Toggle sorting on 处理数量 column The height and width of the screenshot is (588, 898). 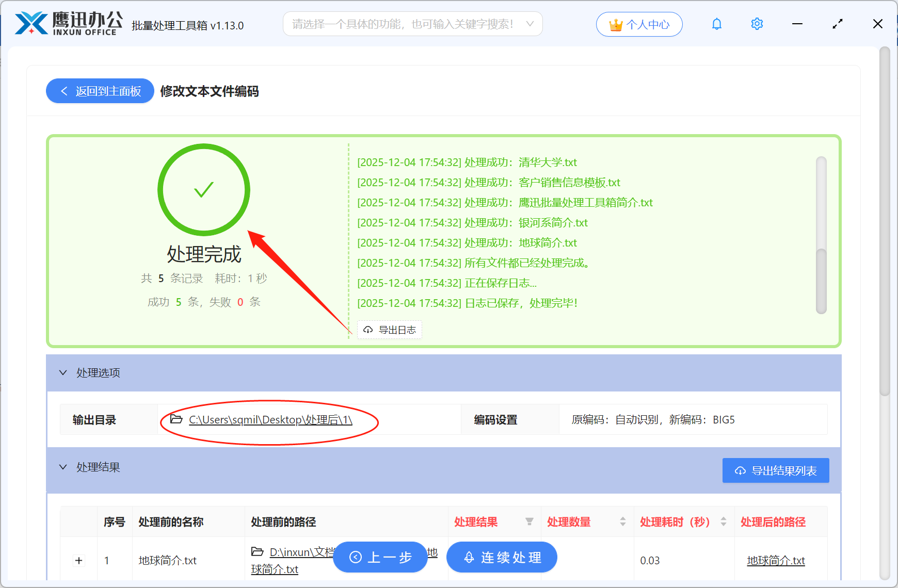click(x=622, y=522)
